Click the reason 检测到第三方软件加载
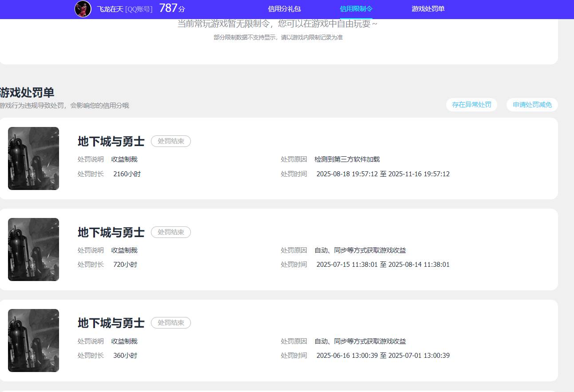Screen dimensions: 574x392 [347, 159]
